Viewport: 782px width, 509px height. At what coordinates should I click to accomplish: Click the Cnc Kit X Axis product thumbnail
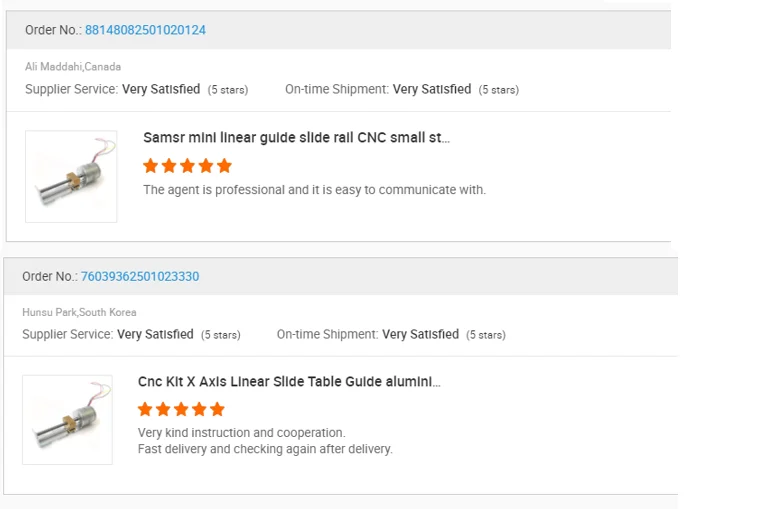(67, 420)
